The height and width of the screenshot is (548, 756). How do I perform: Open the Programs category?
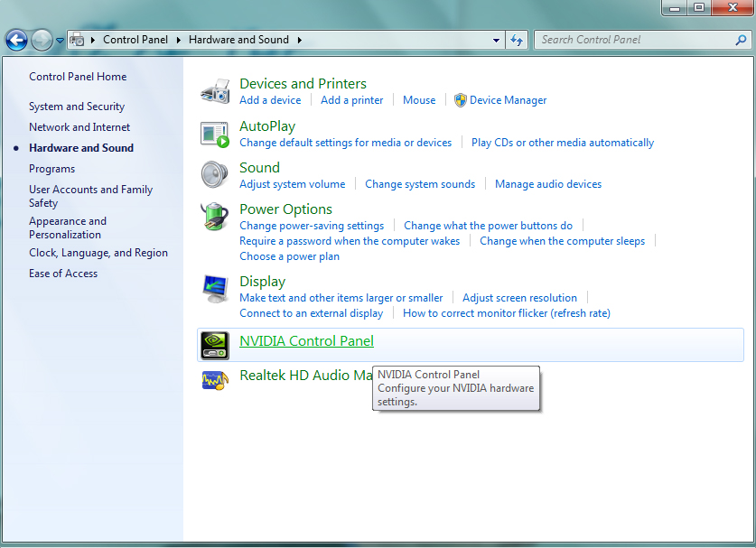coord(51,169)
